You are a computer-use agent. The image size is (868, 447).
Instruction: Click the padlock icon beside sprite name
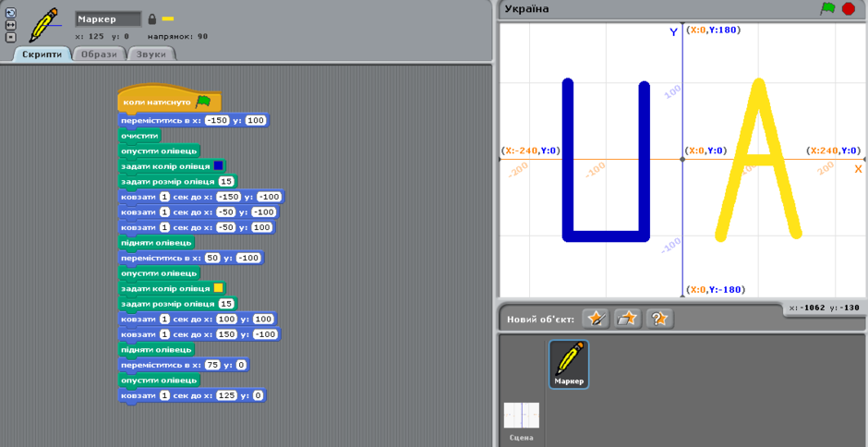tap(152, 19)
